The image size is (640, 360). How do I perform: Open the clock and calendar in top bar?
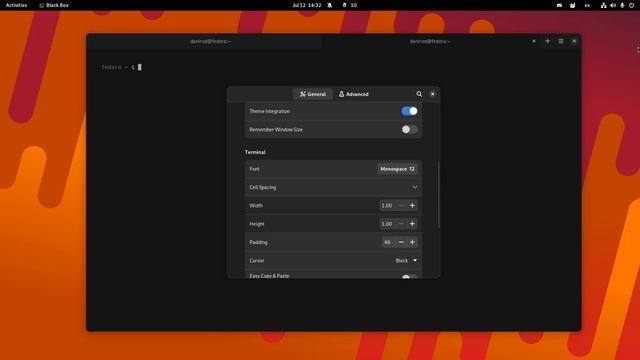click(x=307, y=5)
